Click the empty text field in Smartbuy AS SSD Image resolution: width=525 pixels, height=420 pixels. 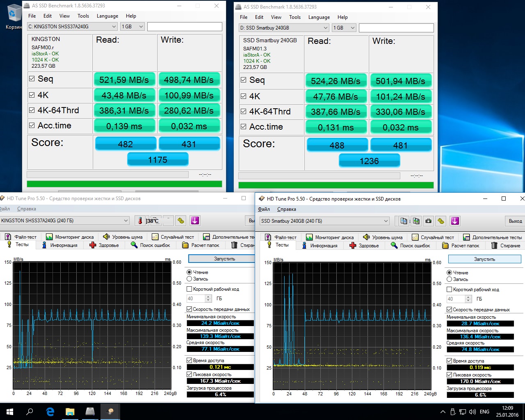[x=396, y=28]
